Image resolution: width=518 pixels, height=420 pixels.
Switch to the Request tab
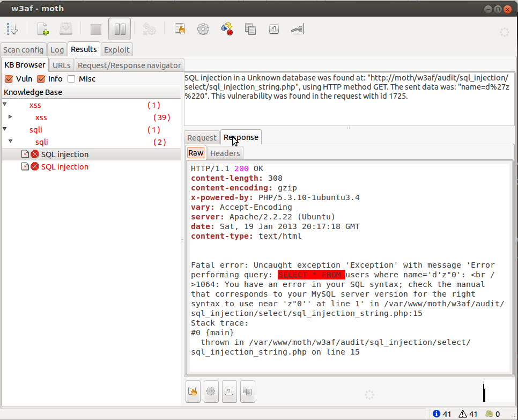pos(202,138)
